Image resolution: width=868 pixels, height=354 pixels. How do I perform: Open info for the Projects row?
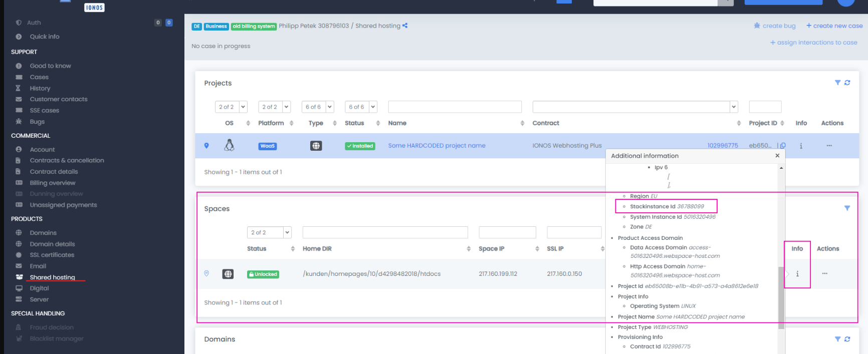point(801,146)
